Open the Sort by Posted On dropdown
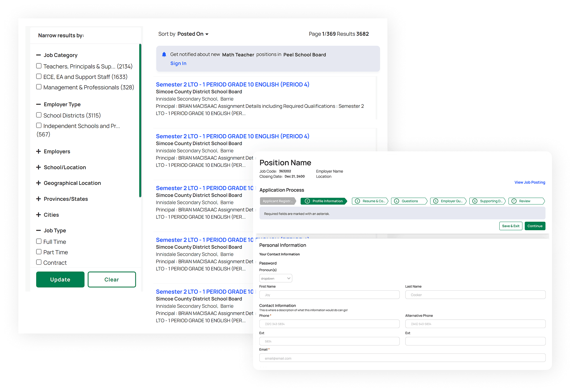Screen dimensions: 574x392 [193, 34]
